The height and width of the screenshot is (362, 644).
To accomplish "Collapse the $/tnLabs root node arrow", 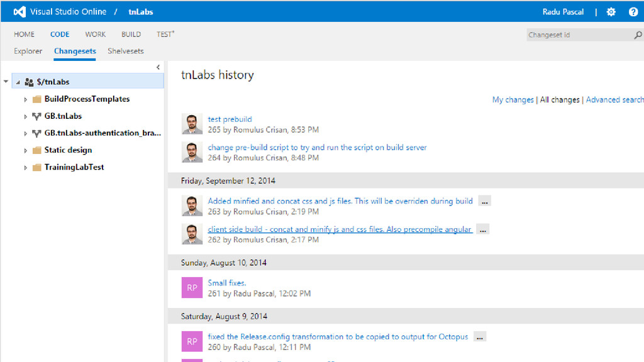I will click(18, 82).
